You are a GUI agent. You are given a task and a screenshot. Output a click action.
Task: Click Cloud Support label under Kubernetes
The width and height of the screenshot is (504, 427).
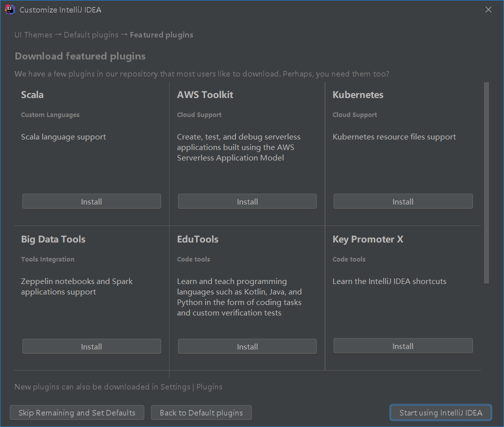[x=355, y=115]
